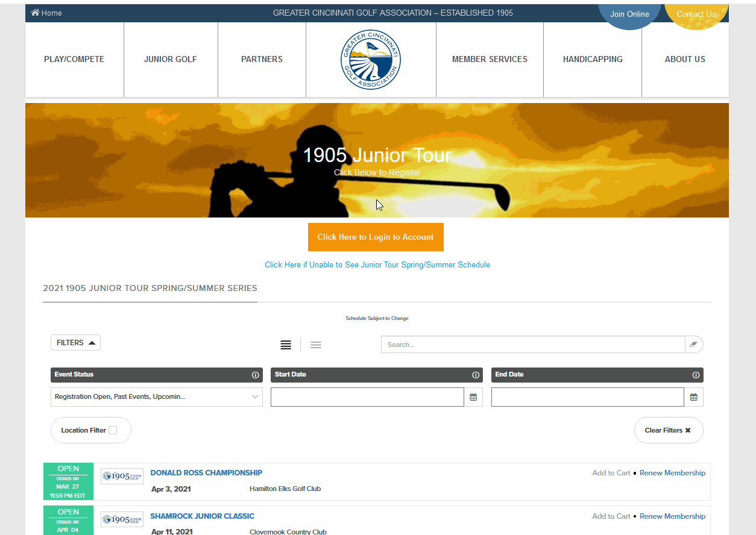
Task: Collapse the Filters panel
Action: (75, 343)
